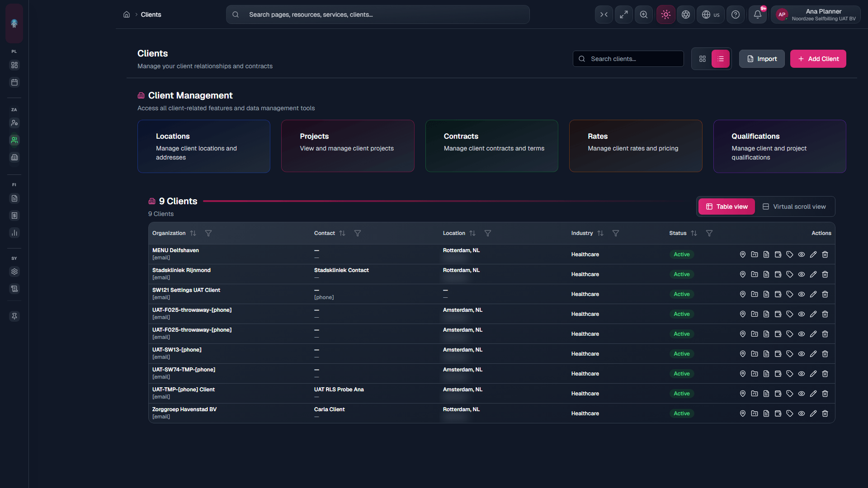868x488 pixels.
Task: Focus the global search pages field
Action: tap(378, 14)
